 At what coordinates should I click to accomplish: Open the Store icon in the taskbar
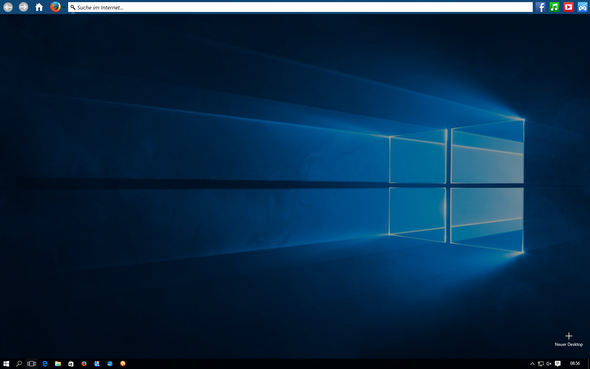71,364
